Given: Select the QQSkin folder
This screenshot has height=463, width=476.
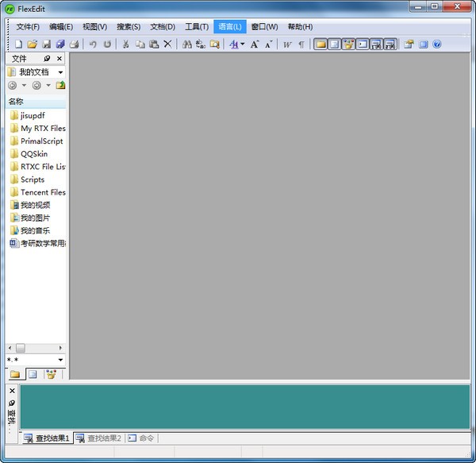Looking at the screenshot, I should (29, 154).
